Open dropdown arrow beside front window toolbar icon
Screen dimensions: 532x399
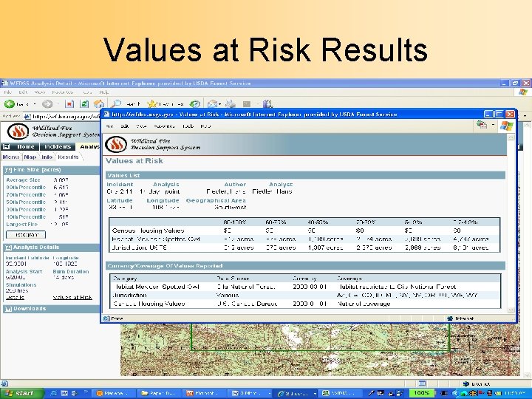pyautogui.click(x=493, y=125)
